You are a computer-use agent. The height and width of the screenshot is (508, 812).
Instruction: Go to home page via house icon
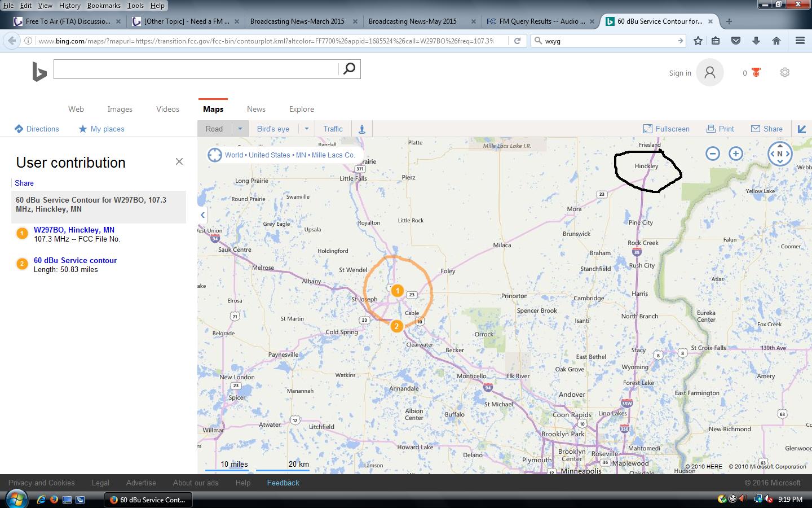tap(776, 41)
